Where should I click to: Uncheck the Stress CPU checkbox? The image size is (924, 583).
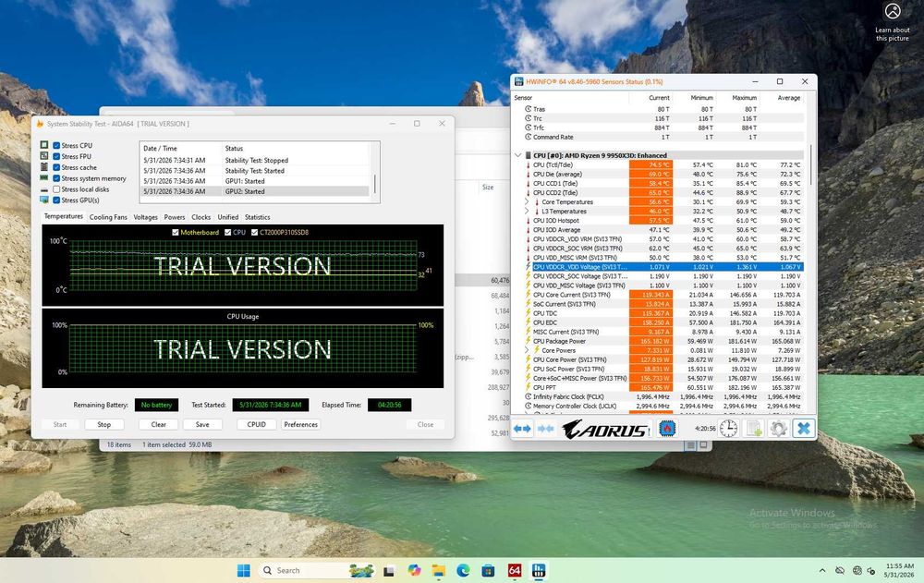(x=56, y=145)
